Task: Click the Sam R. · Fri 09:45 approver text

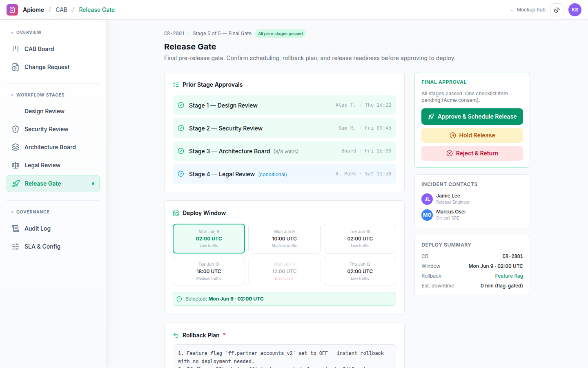Action: [x=365, y=128]
